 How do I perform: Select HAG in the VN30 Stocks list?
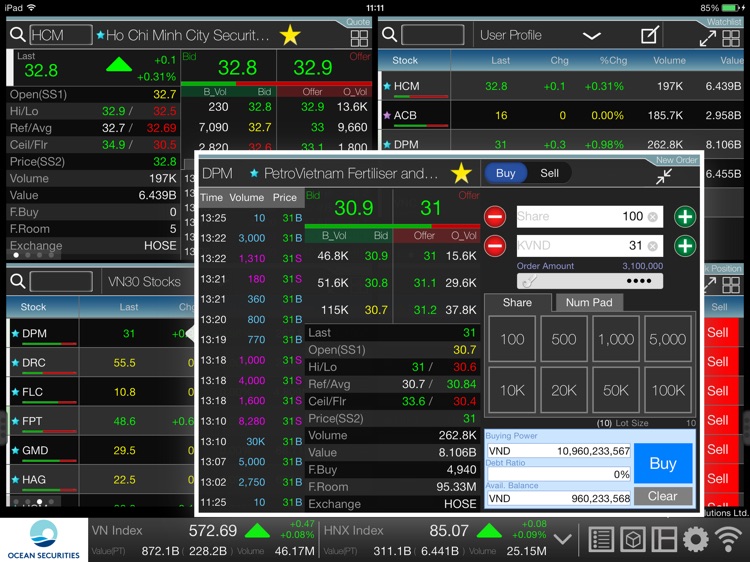pyautogui.click(x=101, y=479)
